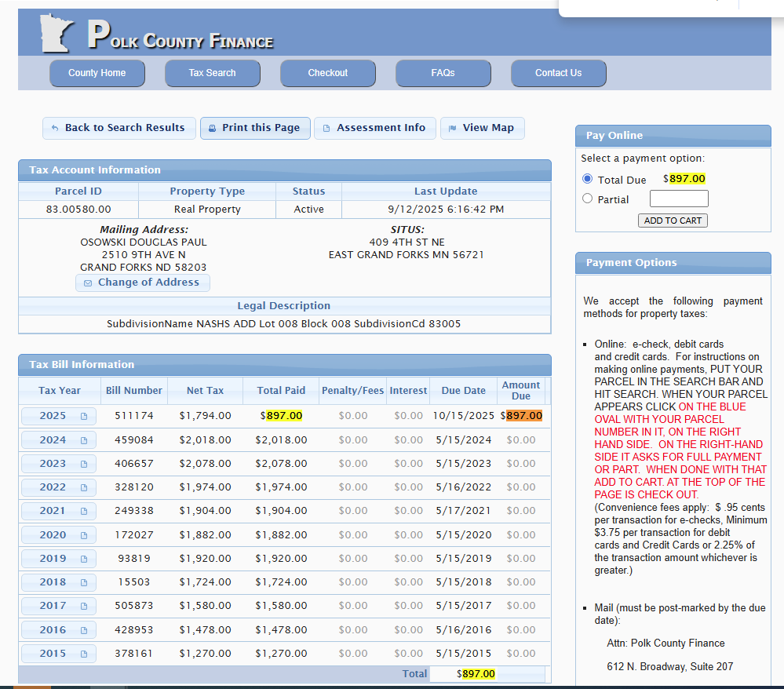Select the Partial payment radio button

[x=587, y=199]
